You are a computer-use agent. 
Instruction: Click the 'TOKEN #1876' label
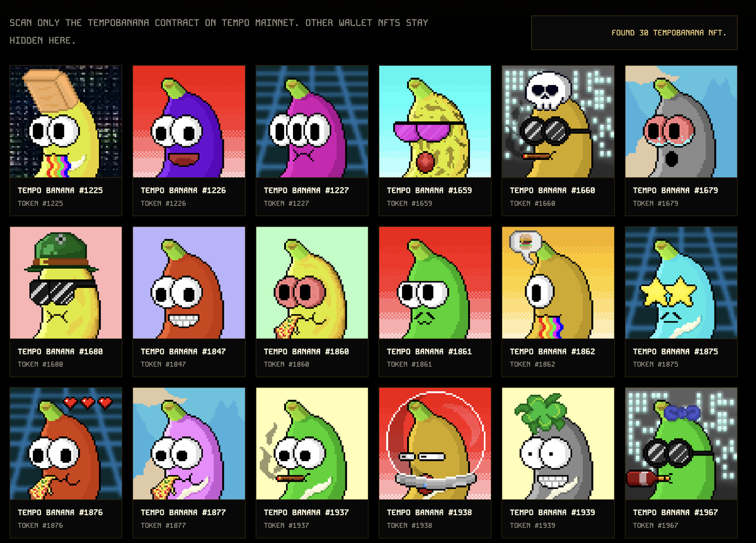[40, 526]
